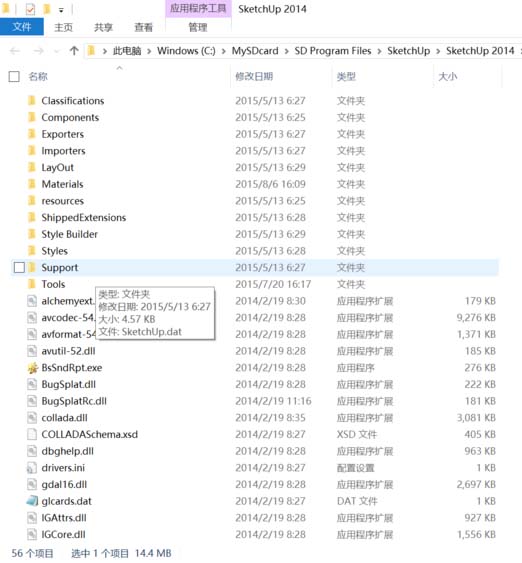The width and height of the screenshot is (522, 563).
Task: Navigate forward with the forward arrow
Action: point(38,51)
